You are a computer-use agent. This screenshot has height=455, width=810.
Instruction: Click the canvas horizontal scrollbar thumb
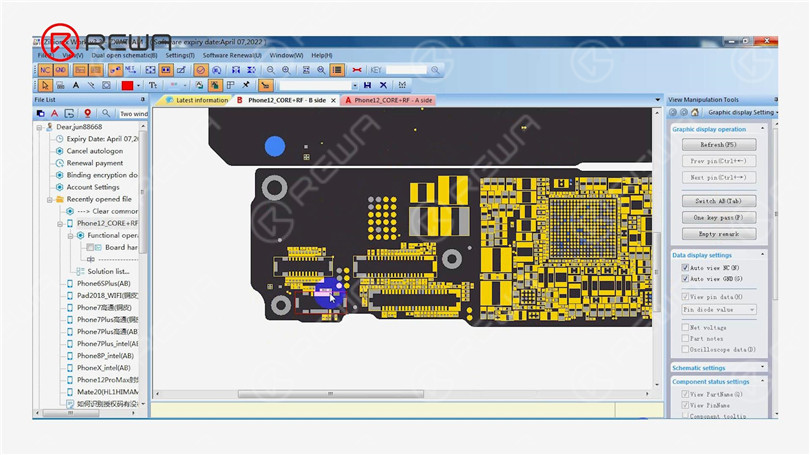(x=331, y=394)
